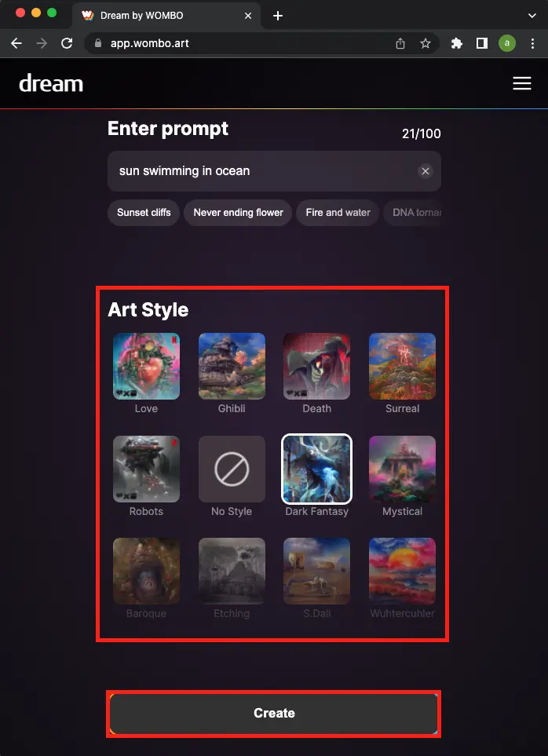Pick the Sunset cliffs prompt suggestion
Image resolution: width=548 pixels, height=756 pixels.
click(144, 213)
